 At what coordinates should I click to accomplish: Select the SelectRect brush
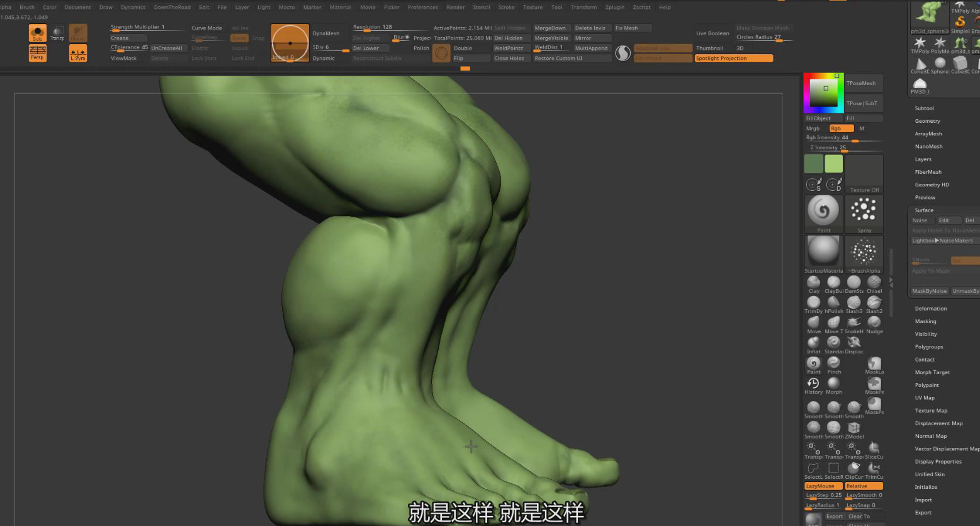[834, 471]
